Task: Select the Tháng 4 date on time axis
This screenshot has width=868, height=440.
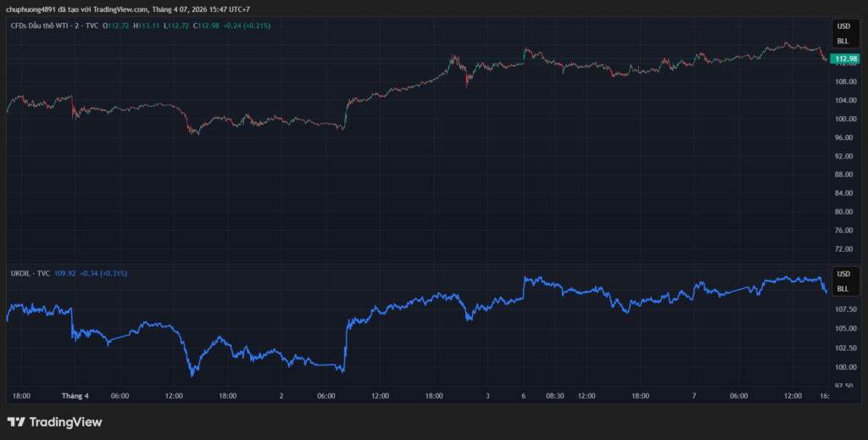Action: pos(75,395)
